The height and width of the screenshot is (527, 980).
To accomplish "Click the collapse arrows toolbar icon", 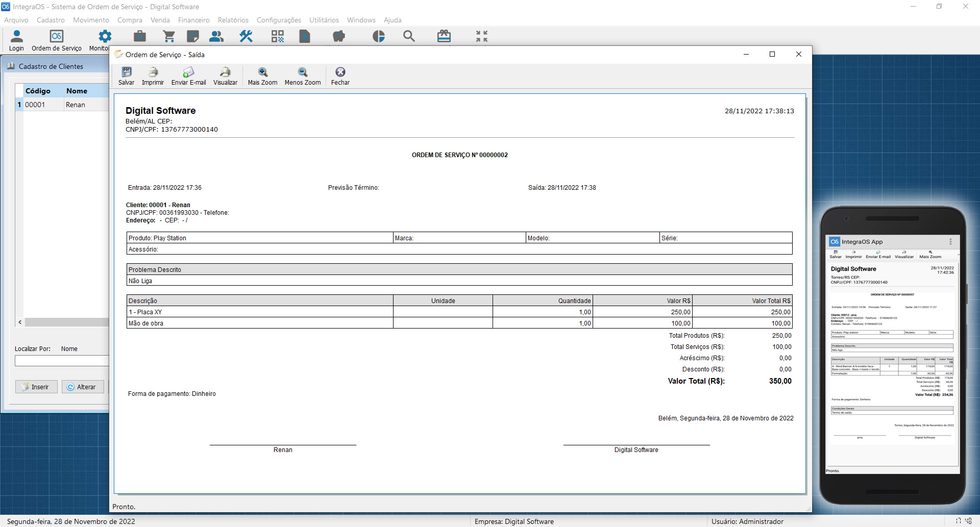I will click(482, 36).
